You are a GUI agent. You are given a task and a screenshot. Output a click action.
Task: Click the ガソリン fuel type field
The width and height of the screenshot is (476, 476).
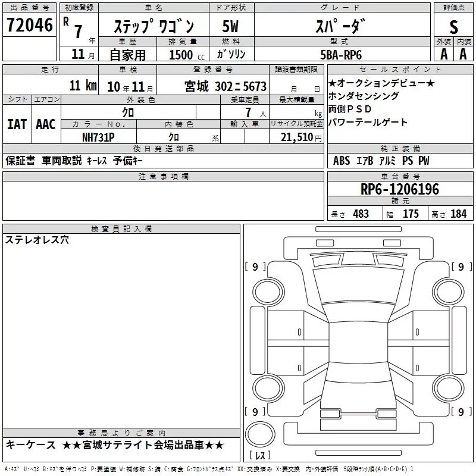[231, 54]
